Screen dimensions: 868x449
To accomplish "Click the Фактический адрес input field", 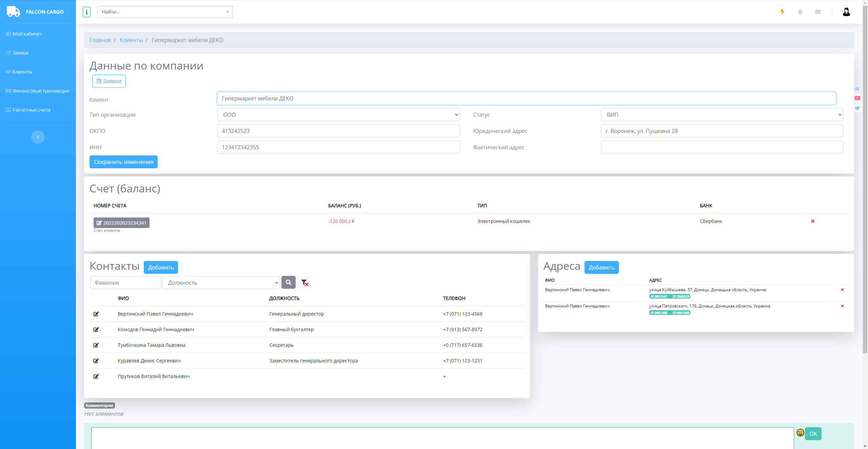I will [722, 147].
